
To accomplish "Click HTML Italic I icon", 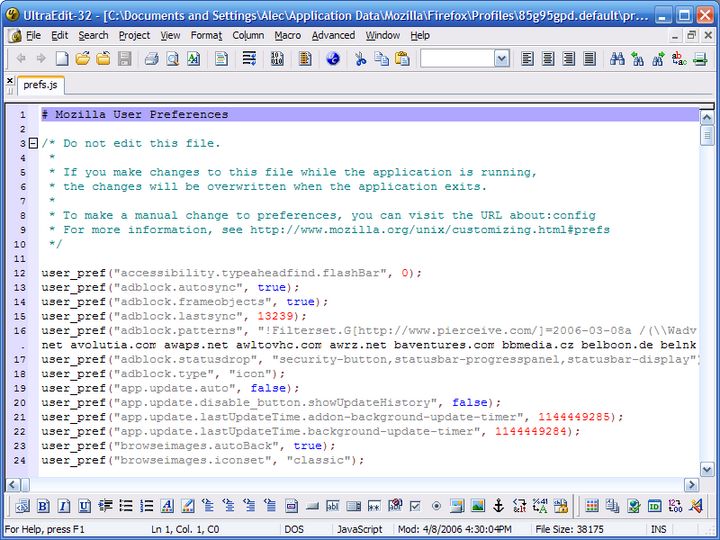I will click(x=64, y=506).
